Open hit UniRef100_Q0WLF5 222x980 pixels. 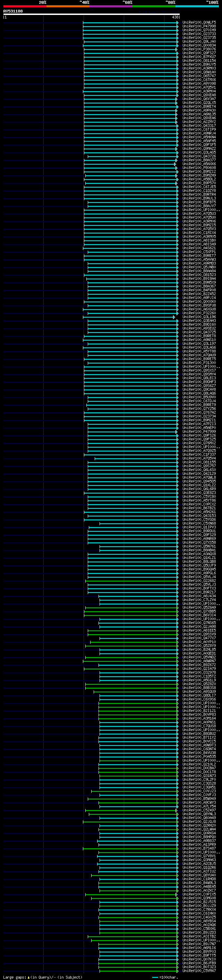coord(199,23)
